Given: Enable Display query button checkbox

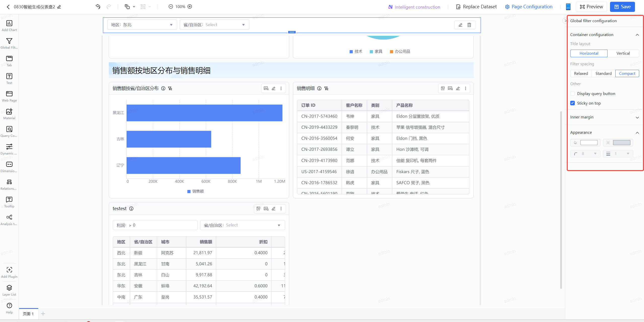Looking at the screenshot, I should click(573, 93).
